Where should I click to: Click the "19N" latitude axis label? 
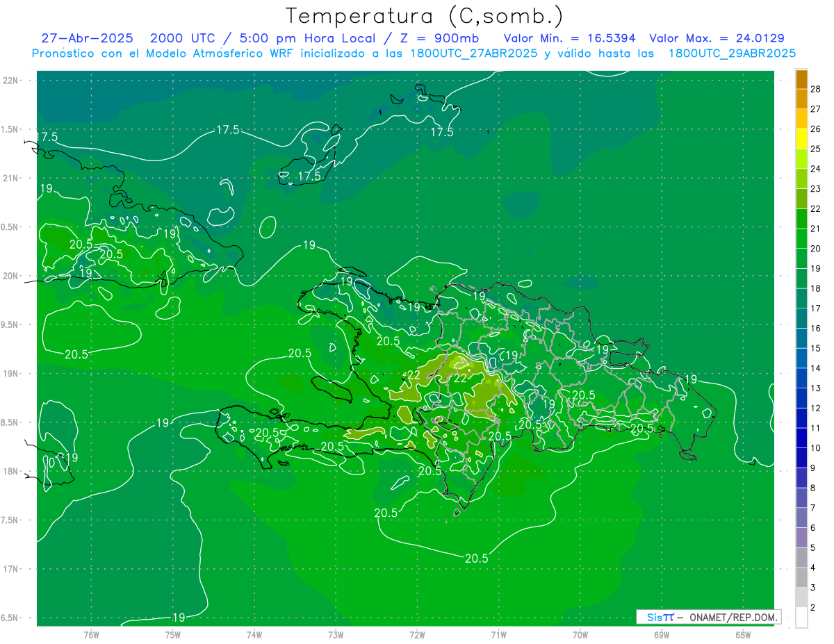coord(12,374)
